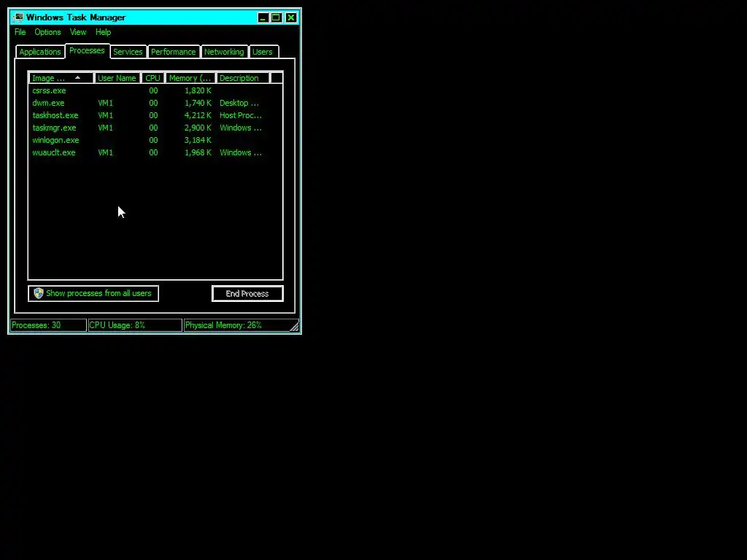Click the Task Manager title bar icon
747x560 pixels.
pyautogui.click(x=18, y=17)
